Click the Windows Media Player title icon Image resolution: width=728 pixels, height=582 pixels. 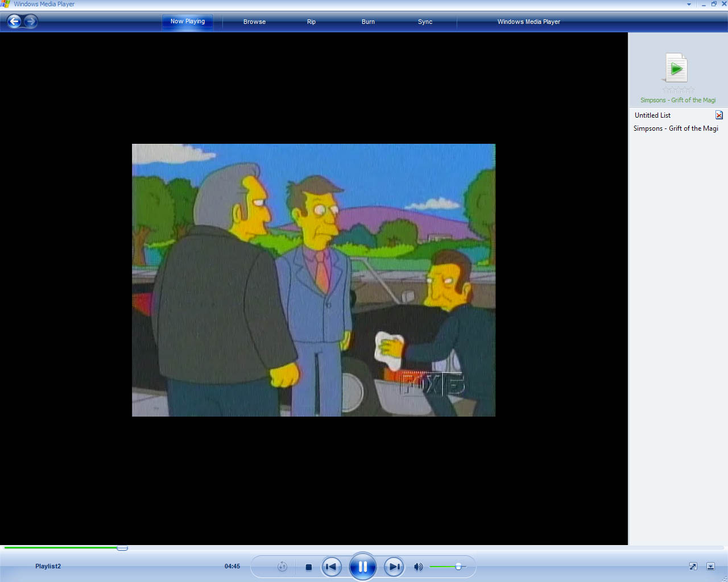pos(5,4)
